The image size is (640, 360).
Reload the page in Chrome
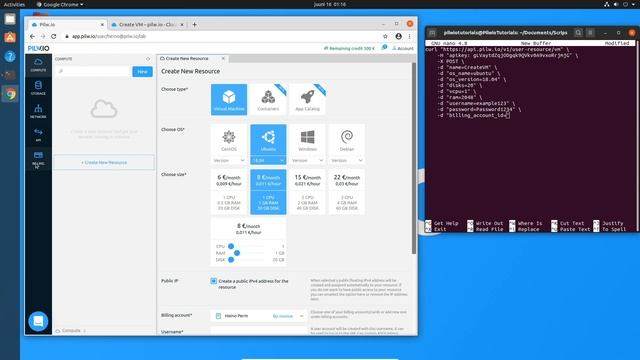53,36
